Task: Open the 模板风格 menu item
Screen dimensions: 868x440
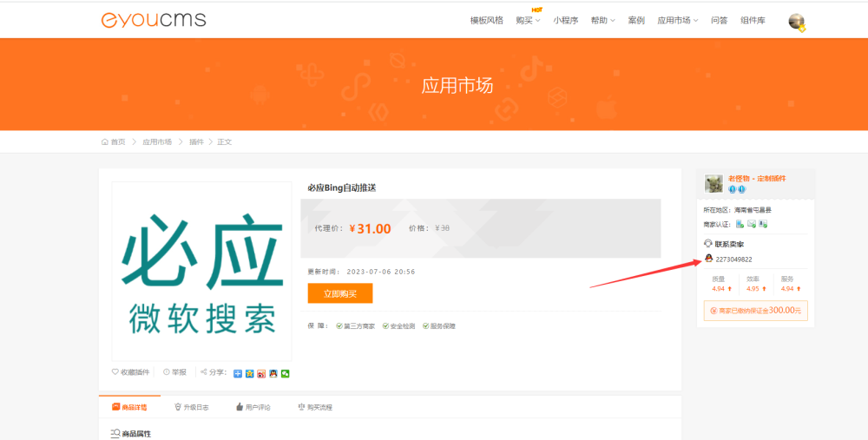Action: [487, 21]
